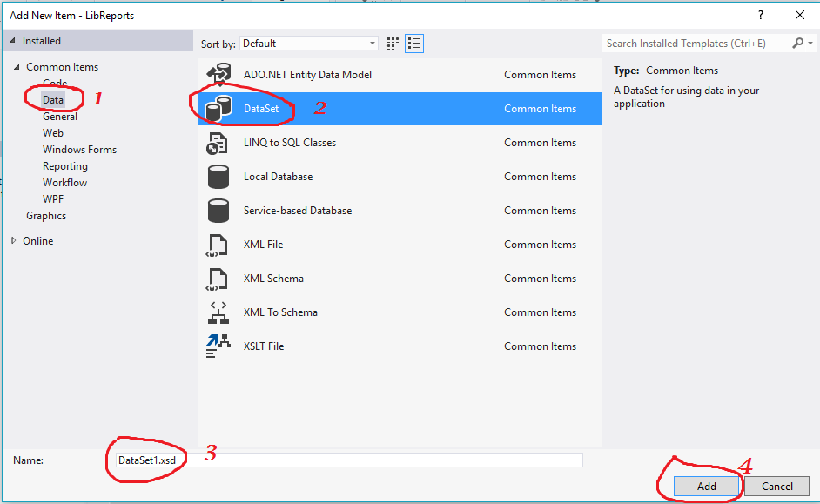Select the Data category in sidebar
The image size is (820, 504).
tap(54, 99)
